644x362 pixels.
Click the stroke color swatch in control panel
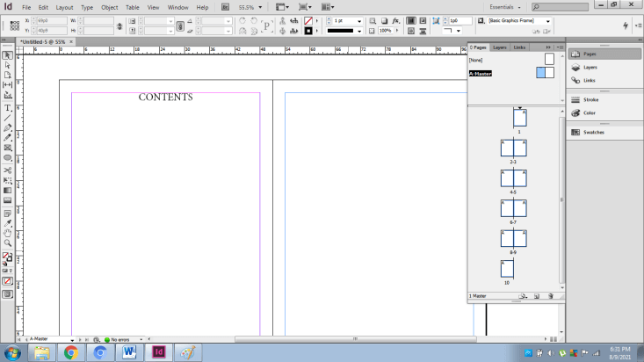pos(308,31)
